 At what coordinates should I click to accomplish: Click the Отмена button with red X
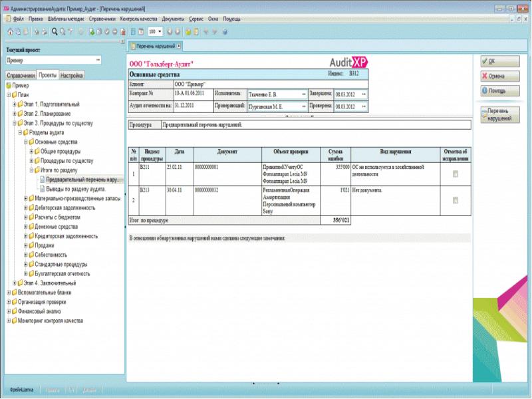pyautogui.click(x=499, y=76)
